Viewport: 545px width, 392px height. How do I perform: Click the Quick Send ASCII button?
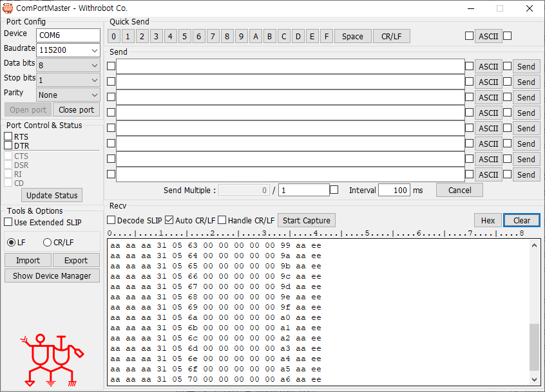[488, 36]
